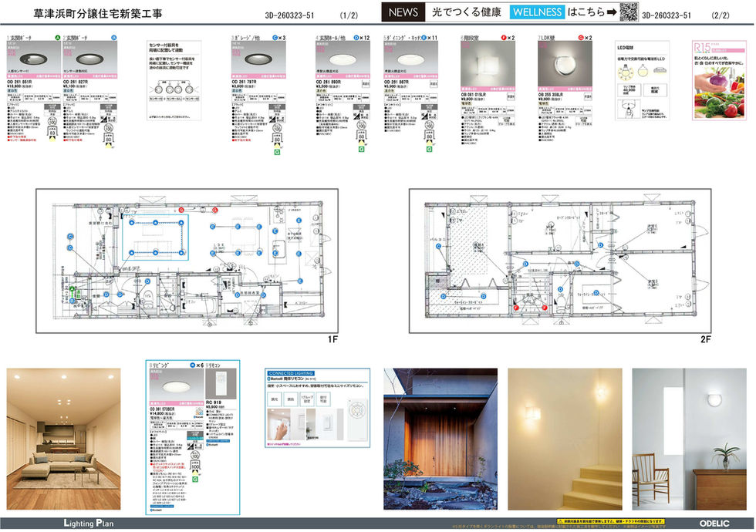Viewport: 756px width, 532px height.
Task: Click the CONNECTED LIGHTING remote info box
Action: click(x=317, y=408)
